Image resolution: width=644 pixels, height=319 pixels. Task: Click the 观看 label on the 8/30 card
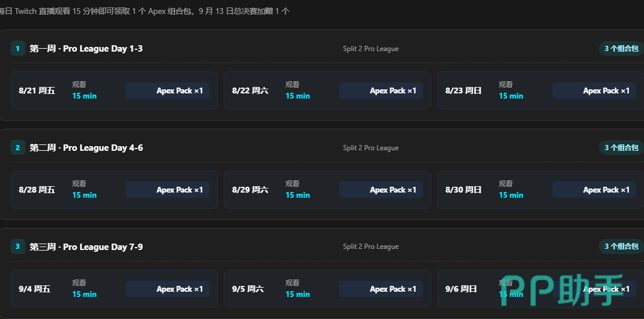[505, 184]
